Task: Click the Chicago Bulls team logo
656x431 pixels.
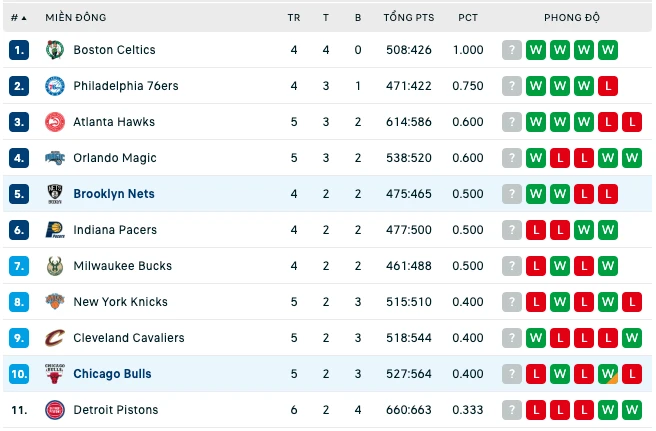Action: [55, 374]
